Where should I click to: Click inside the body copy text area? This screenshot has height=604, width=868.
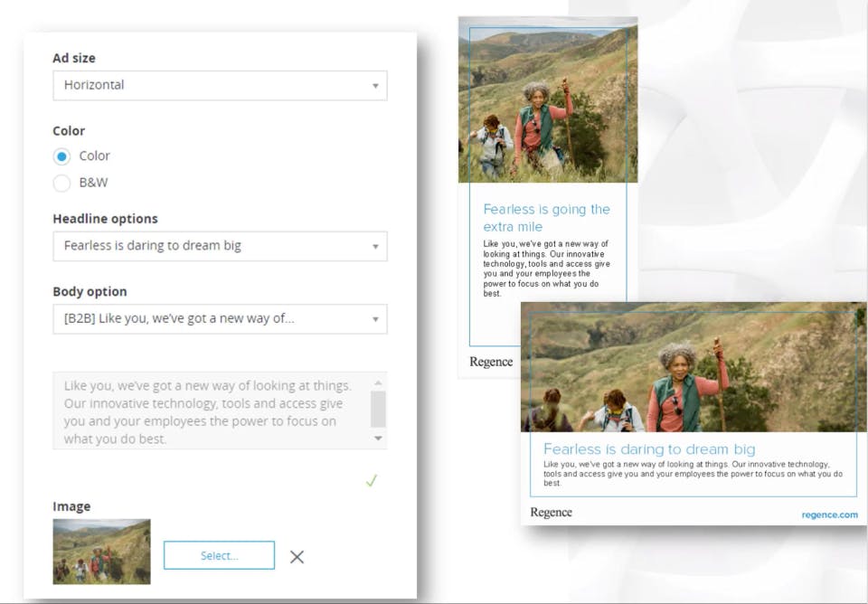(212, 411)
